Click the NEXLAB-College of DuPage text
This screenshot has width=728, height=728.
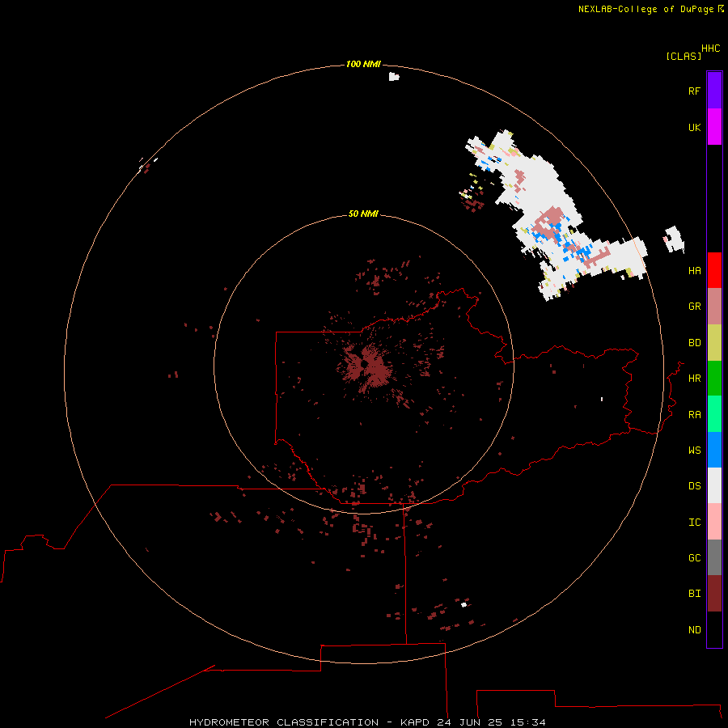[x=645, y=9]
